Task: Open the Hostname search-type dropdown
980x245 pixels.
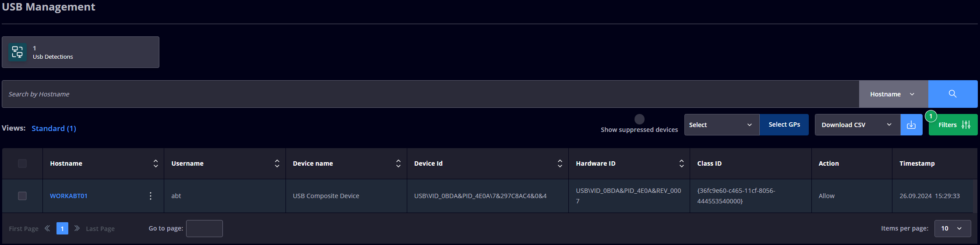Action: [x=893, y=94]
